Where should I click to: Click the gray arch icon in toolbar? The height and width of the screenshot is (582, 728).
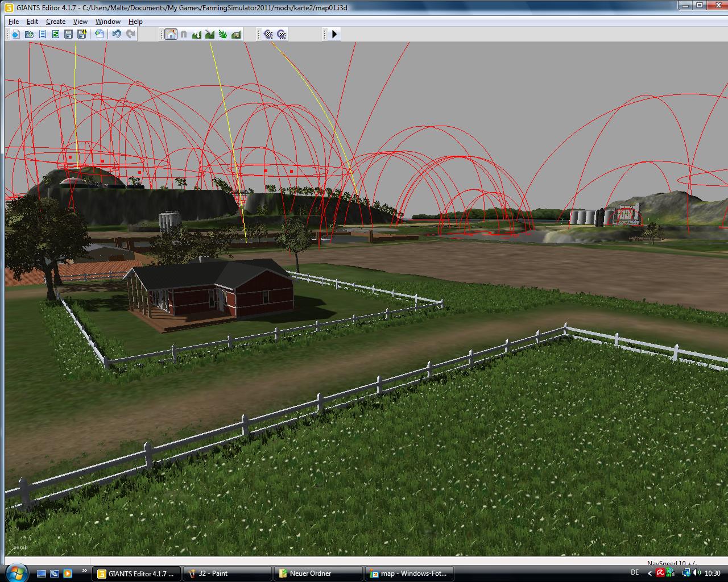point(184,34)
